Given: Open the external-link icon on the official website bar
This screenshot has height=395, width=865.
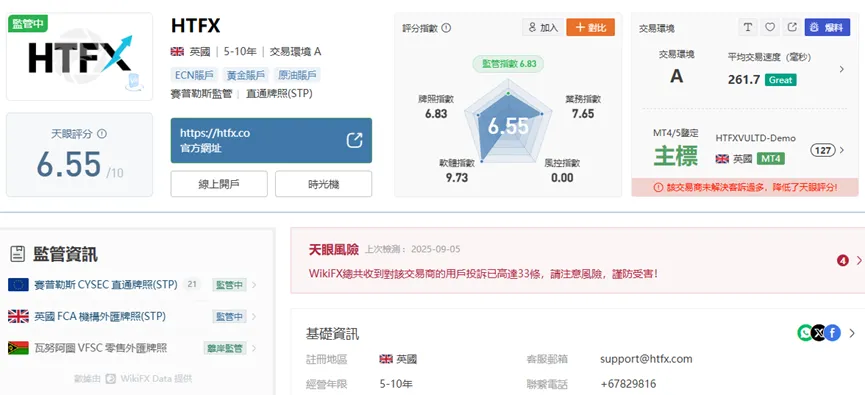Looking at the screenshot, I should pos(354,140).
